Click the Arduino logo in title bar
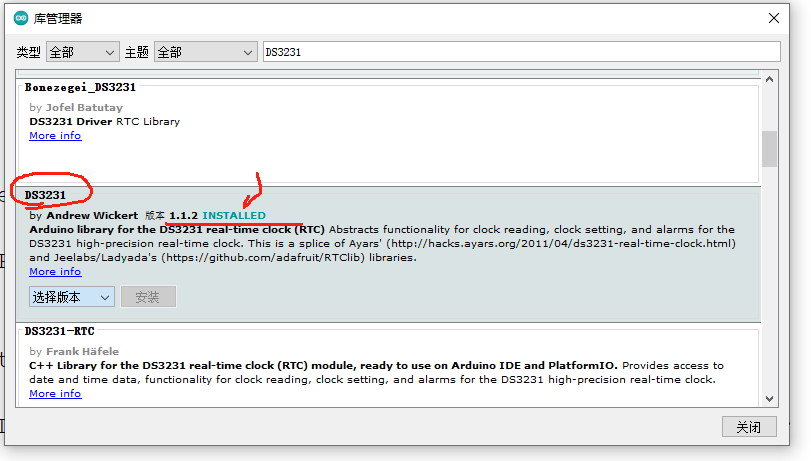 (21, 18)
